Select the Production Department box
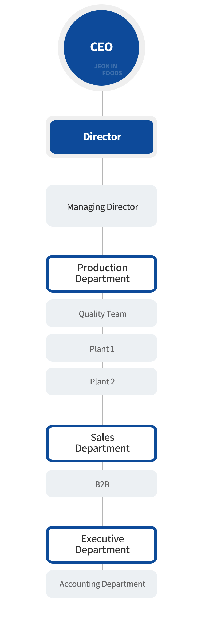 pyautogui.click(x=101, y=274)
